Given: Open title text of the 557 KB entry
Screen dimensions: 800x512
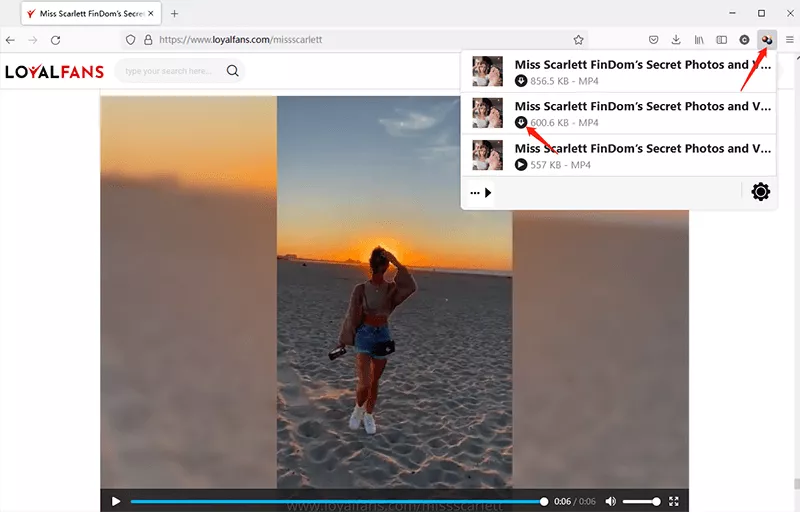Looking at the screenshot, I should [x=642, y=148].
